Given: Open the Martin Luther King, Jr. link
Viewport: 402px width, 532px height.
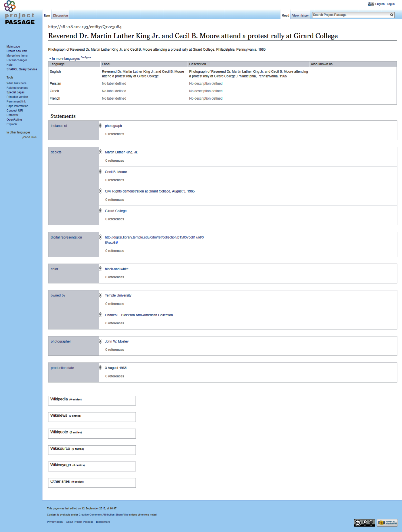Looking at the screenshot, I should 121,152.
